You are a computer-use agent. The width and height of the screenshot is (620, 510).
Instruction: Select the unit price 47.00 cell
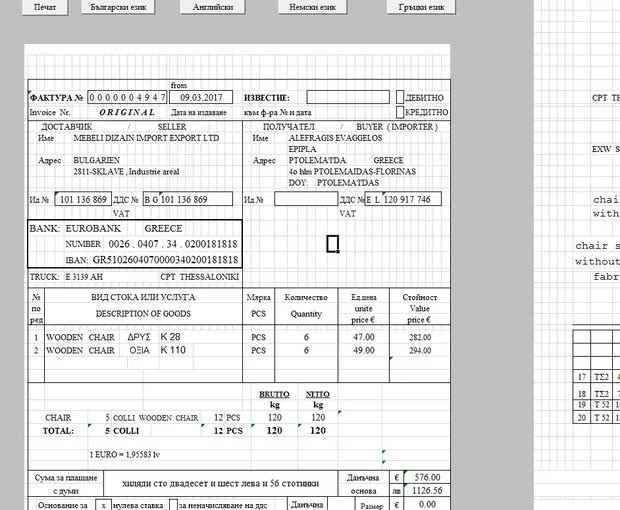364,338
